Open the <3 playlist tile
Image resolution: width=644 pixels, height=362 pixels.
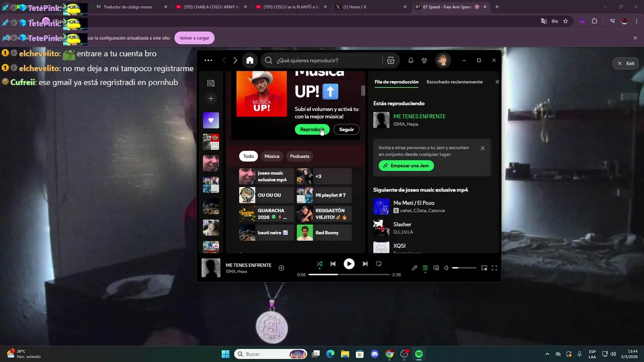pyautogui.click(x=324, y=176)
